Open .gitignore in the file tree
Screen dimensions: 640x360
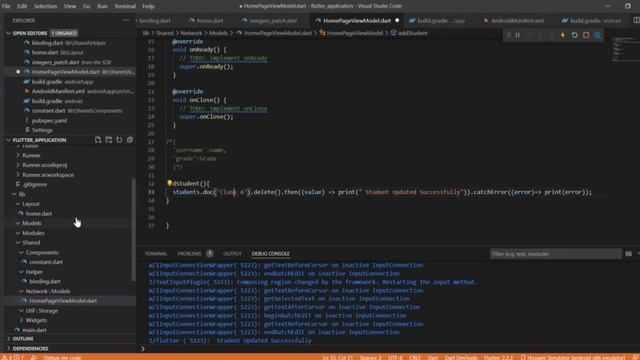click(34, 184)
